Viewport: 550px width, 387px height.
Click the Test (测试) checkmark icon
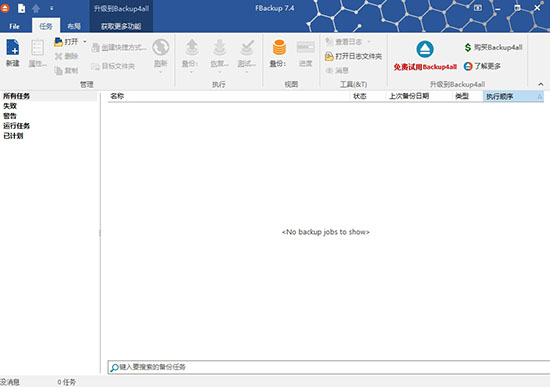tap(247, 48)
